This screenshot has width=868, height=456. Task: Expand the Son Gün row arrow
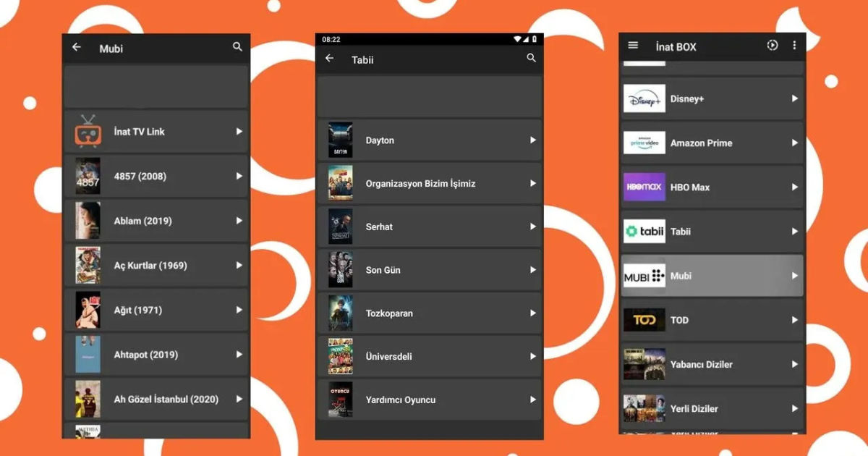[x=532, y=270]
